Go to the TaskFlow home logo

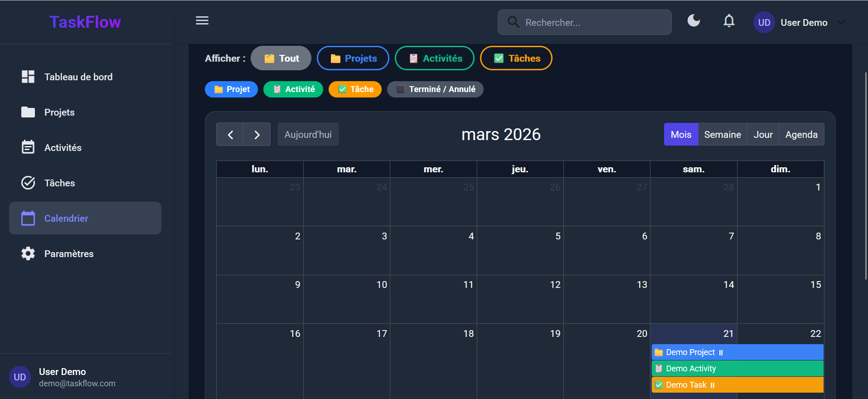pyautogui.click(x=85, y=22)
